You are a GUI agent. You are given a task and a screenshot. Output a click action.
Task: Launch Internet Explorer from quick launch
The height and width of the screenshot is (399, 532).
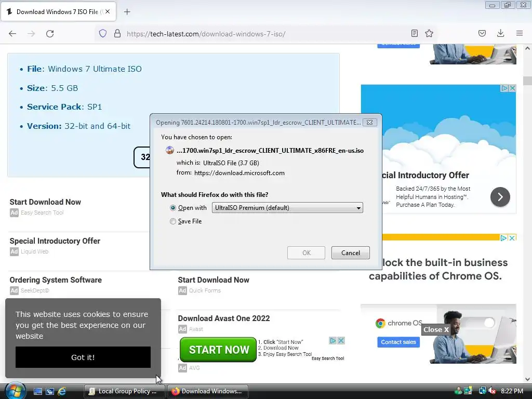click(62, 392)
